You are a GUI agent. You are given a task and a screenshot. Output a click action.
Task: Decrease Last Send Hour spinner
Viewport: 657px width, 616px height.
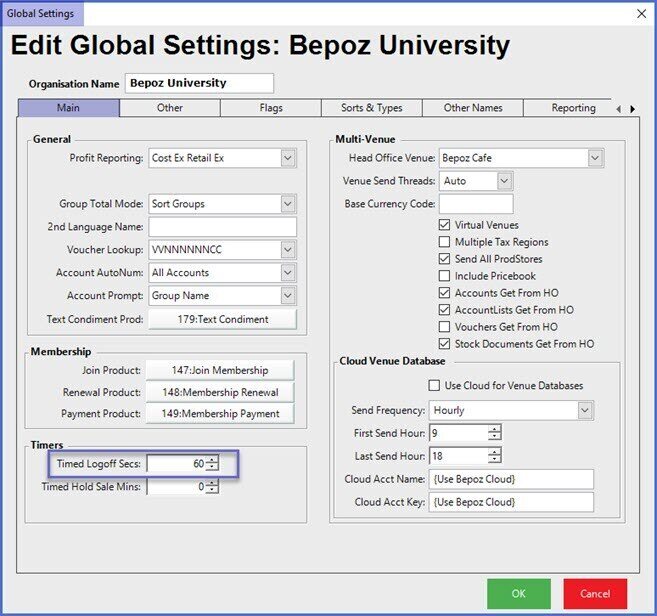(494, 460)
